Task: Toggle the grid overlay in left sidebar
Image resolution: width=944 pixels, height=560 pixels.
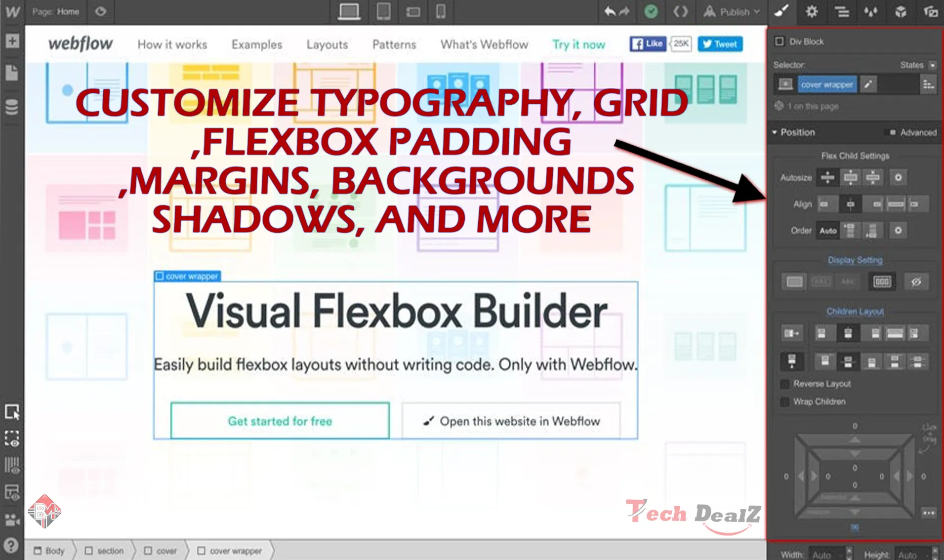Action: [x=12, y=466]
